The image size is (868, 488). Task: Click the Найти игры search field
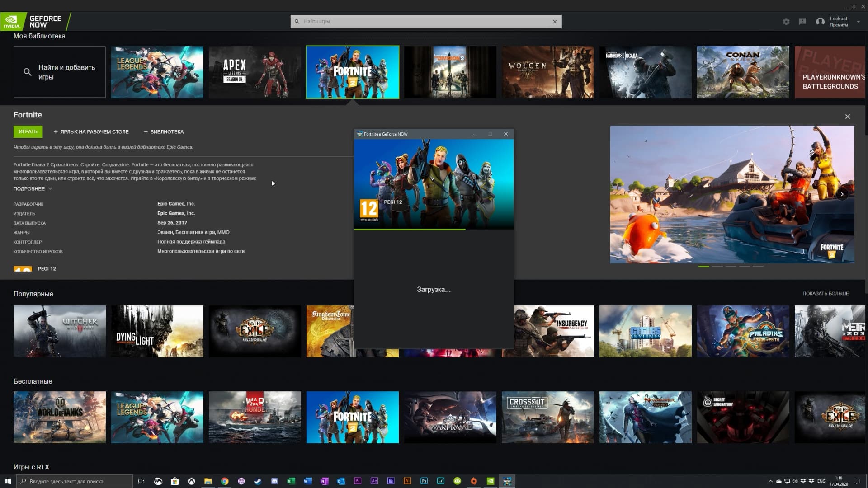tap(425, 22)
